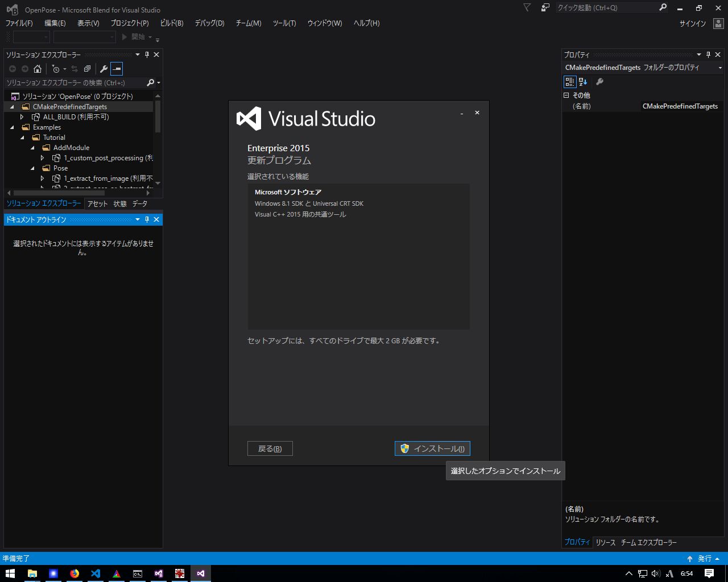728x582 pixels.
Task: Open the ビルド(B) menu
Action: [x=172, y=23]
